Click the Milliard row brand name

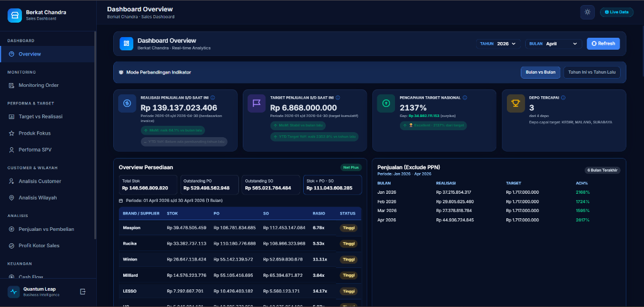point(130,276)
